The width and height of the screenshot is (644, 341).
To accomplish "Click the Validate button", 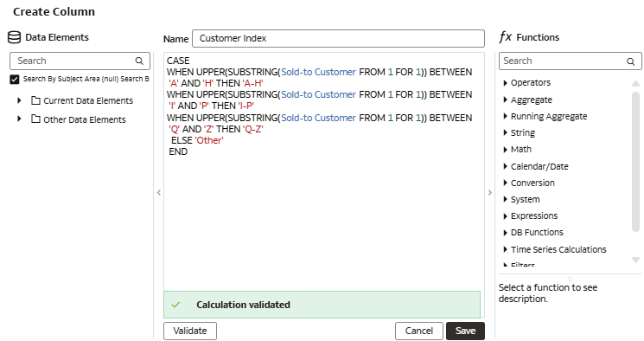I will [190, 331].
